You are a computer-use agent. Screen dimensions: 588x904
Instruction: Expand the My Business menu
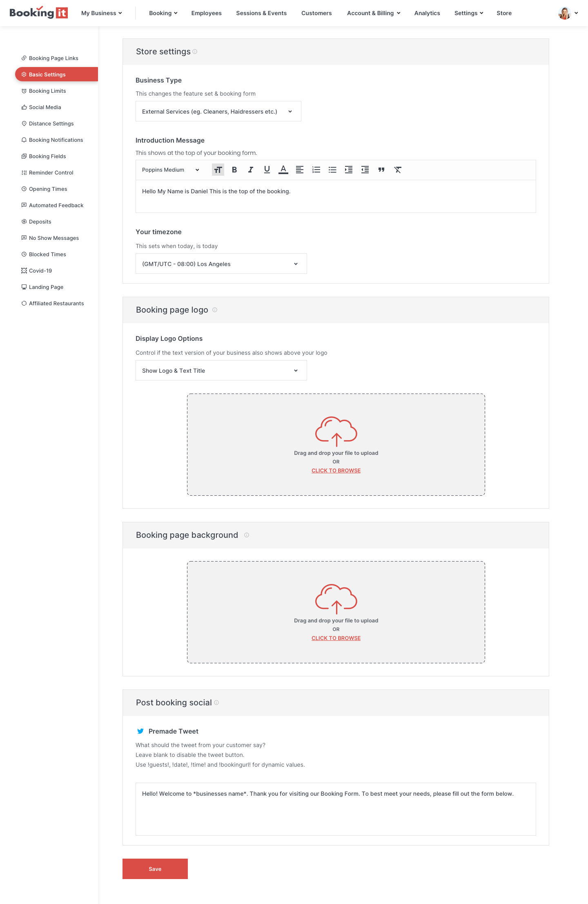(102, 13)
